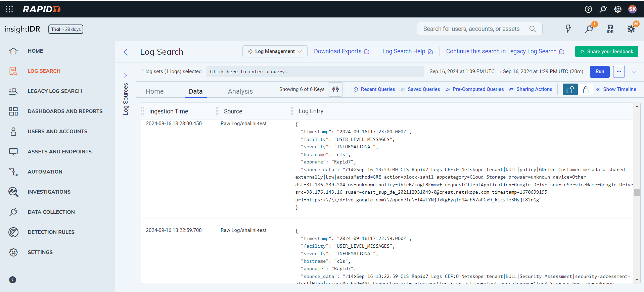The height and width of the screenshot is (292, 644).
Task: Select Log Search in sidebar
Action: coord(44,71)
